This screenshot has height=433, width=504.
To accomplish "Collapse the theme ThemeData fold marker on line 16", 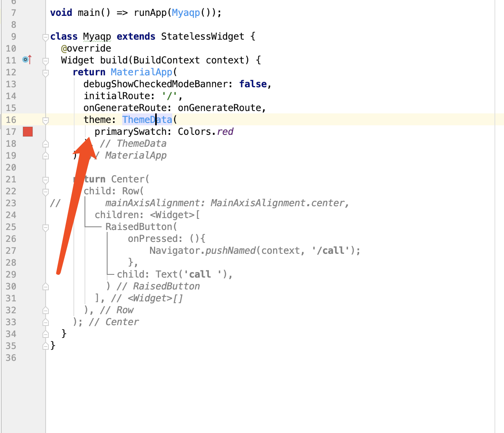I will tap(46, 121).
